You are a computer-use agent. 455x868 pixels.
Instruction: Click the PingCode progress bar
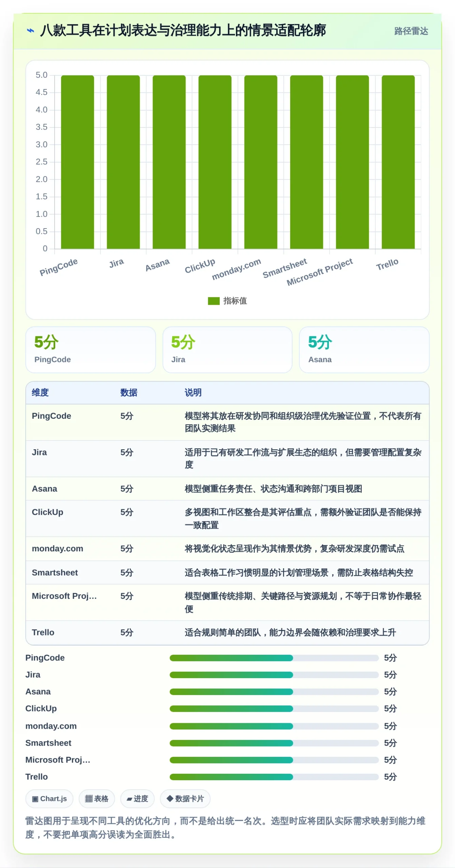tap(274, 658)
